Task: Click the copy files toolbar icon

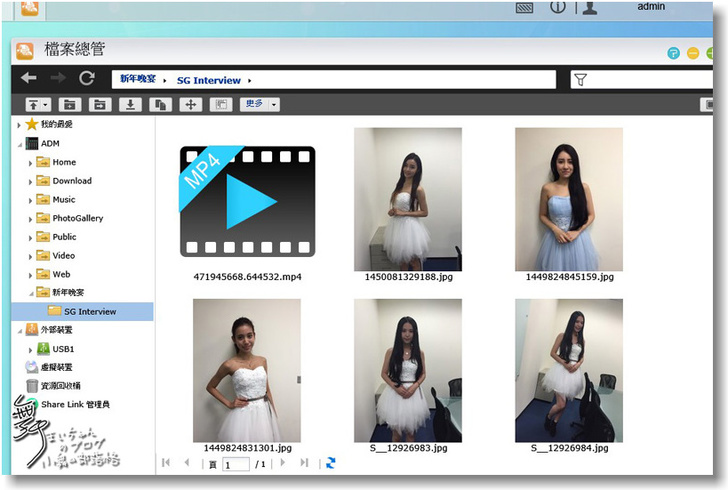Action: point(159,104)
